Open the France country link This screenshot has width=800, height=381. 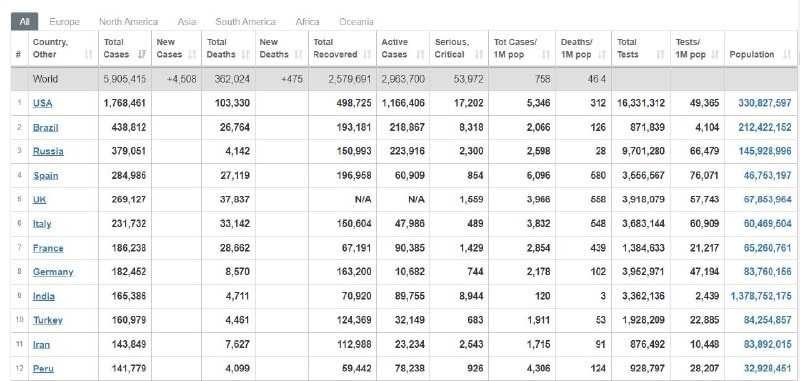48,248
